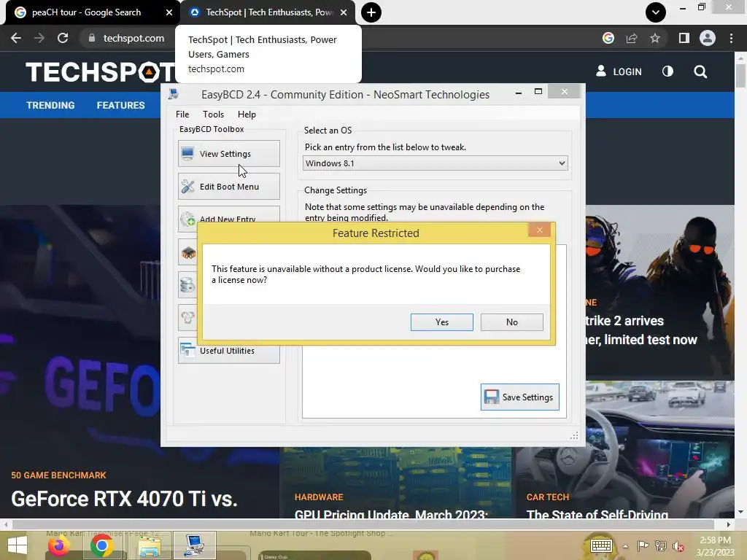Open the File menu in EasyBCD
This screenshot has height=560, width=747.
click(182, 114)
